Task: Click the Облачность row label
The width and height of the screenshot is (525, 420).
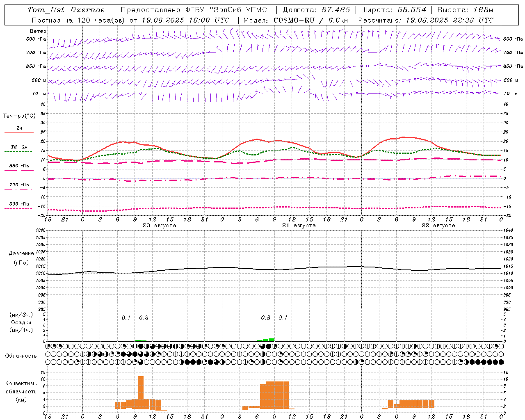Action: point(21,356)
